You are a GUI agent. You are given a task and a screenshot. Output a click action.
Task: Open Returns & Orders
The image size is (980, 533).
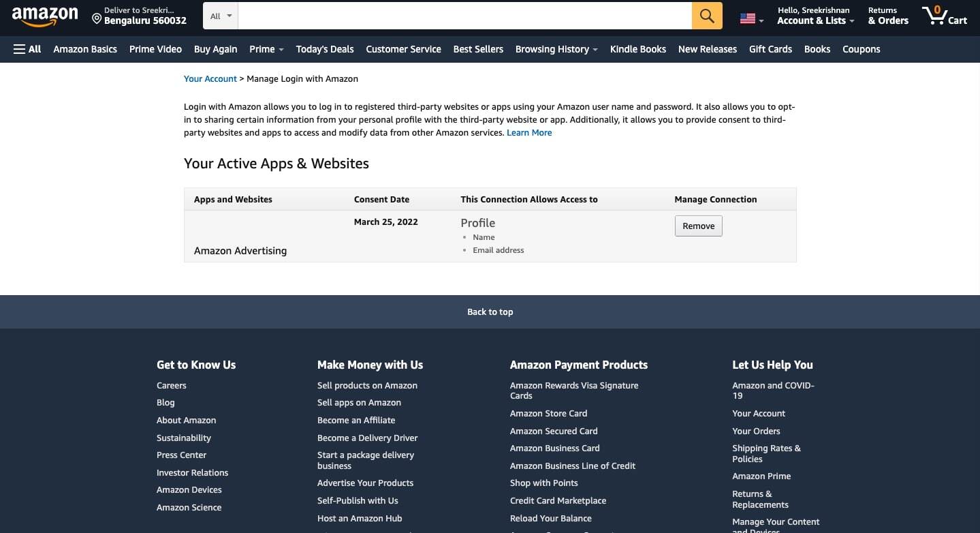(x=888, y=16)
